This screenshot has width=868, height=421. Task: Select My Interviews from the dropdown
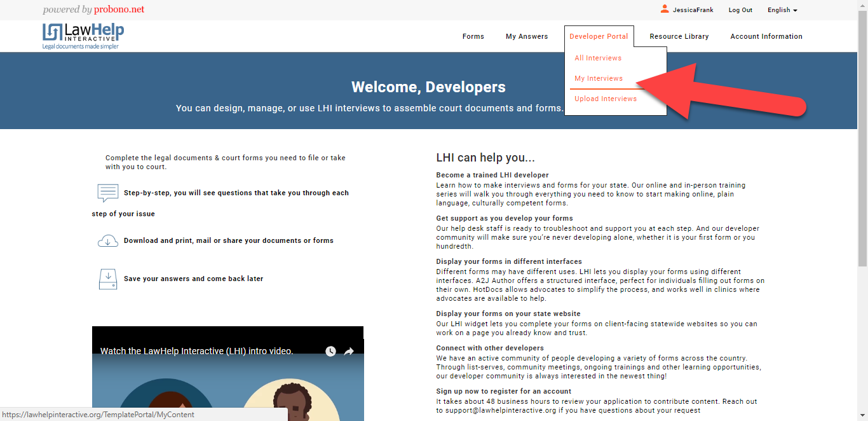click(x=599, y=78)
